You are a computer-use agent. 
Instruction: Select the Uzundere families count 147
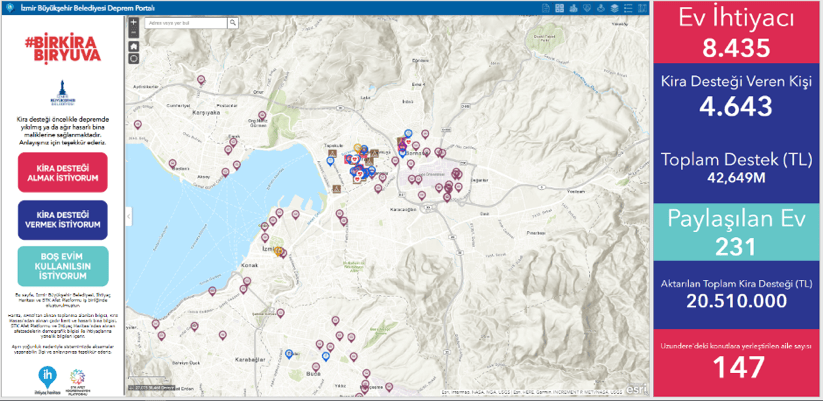click(x=738, y=367)
